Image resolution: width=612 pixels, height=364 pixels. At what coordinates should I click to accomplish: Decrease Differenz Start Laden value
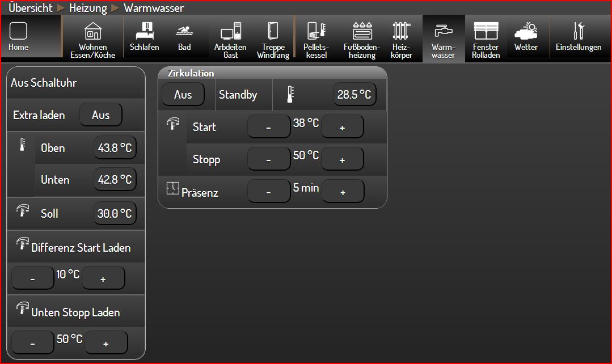coord(33,279)
